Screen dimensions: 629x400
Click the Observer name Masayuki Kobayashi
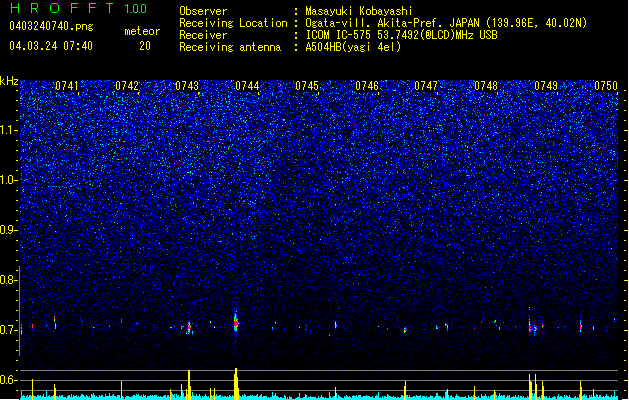(358, 11)
